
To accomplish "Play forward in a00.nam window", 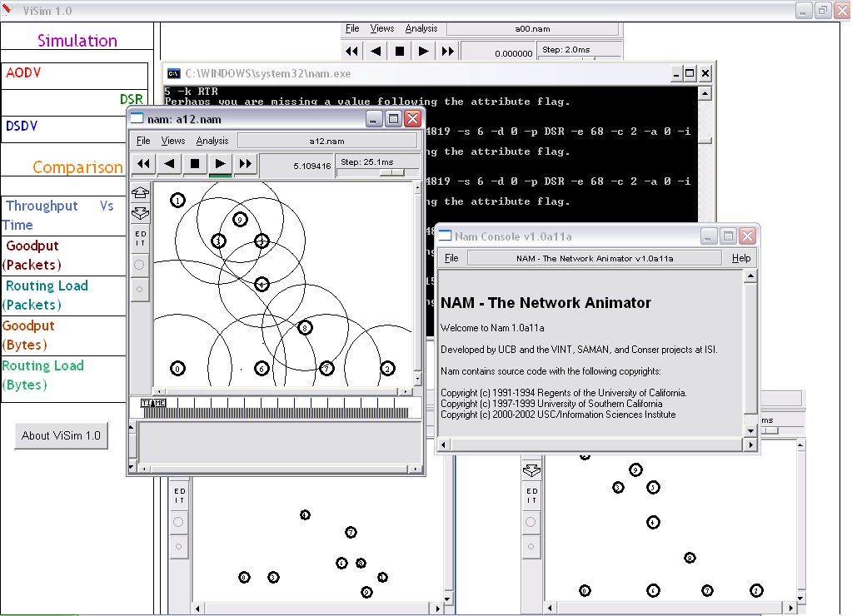I will tap(423, 52).
